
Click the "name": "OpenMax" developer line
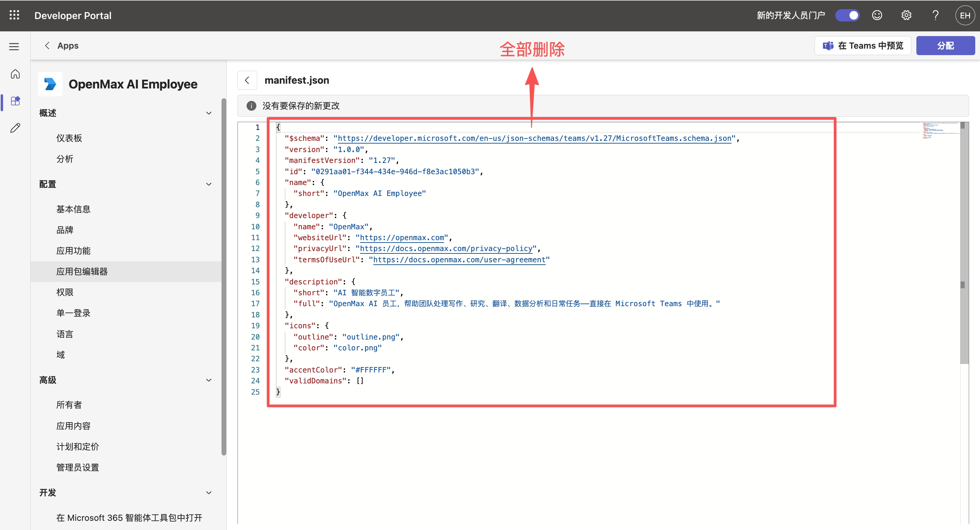click(x=333, y=227)
